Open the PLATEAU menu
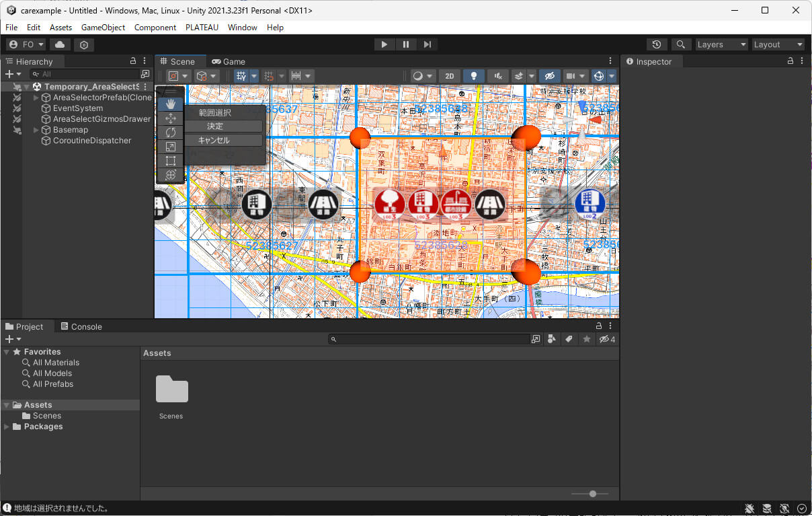The image size is (812, 516). tap(202, 28)
